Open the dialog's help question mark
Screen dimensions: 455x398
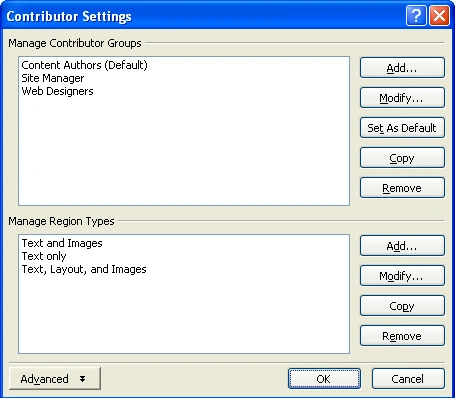[x=416, y=16]
